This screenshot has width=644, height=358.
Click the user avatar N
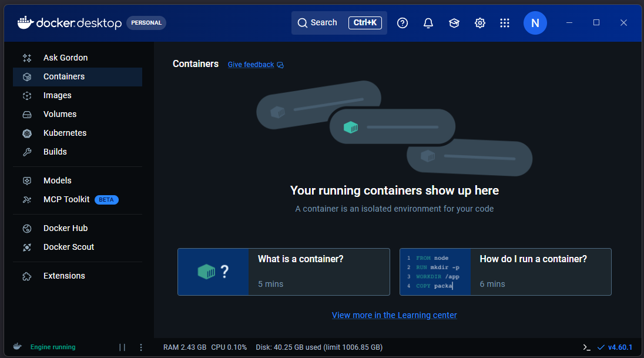point(535,23)
